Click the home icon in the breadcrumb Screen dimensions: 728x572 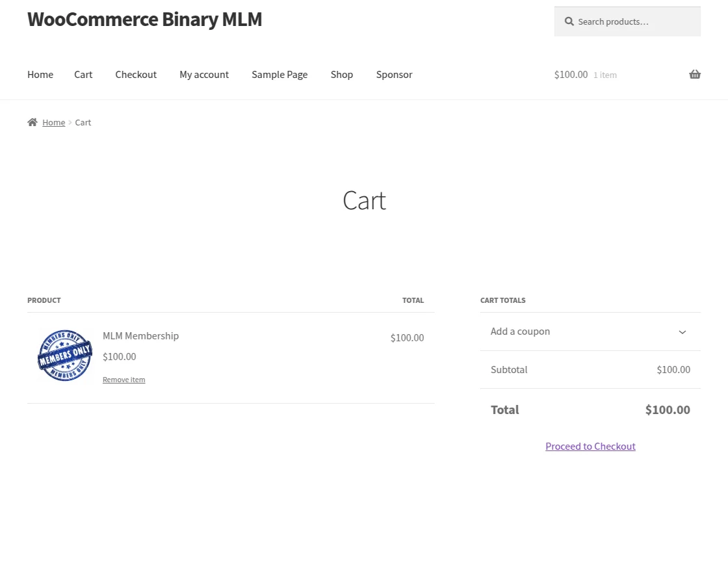[32, 122]
